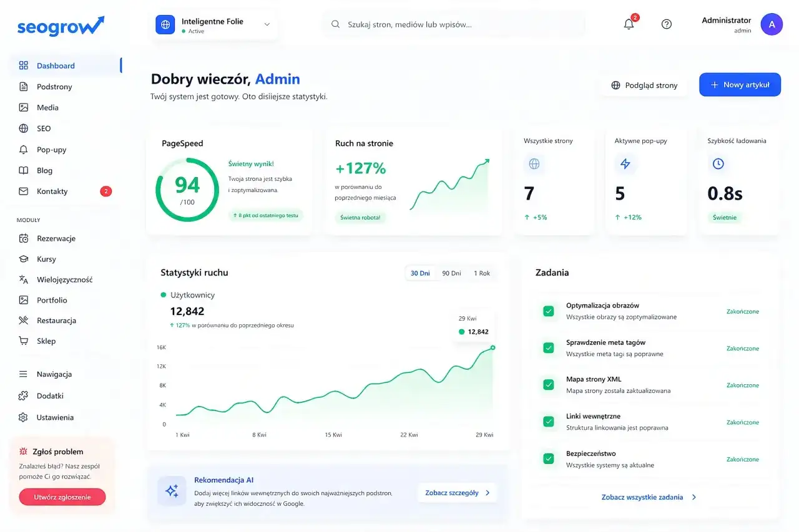
Task: Click the Wielojęzyczność translate icon
Action: (24, 279)
